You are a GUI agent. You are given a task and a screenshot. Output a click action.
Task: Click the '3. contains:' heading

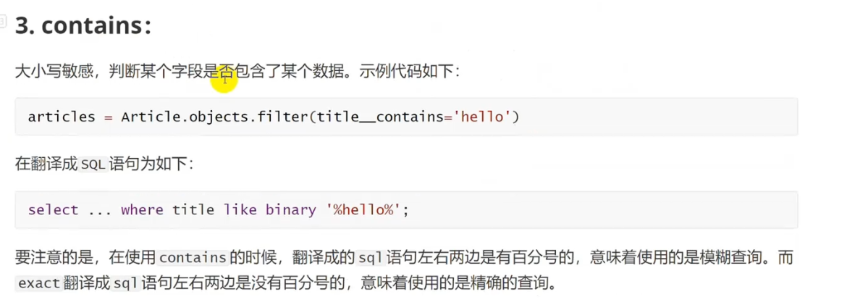83,26
